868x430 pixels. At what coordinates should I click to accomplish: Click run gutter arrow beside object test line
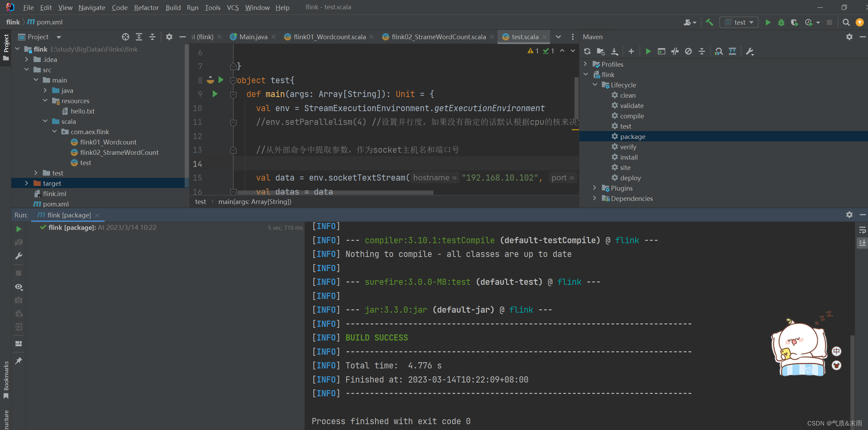click(x=221, y=80)
